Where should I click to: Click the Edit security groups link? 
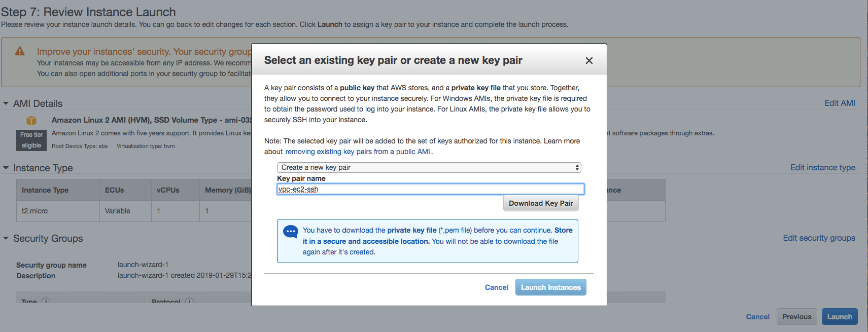pos(819,238)
